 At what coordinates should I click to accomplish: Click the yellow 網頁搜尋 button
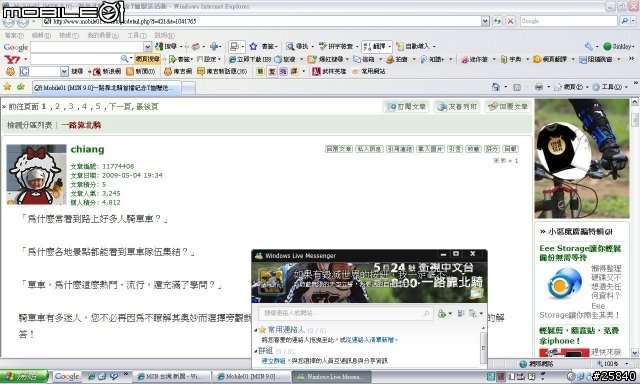(147, 59)
